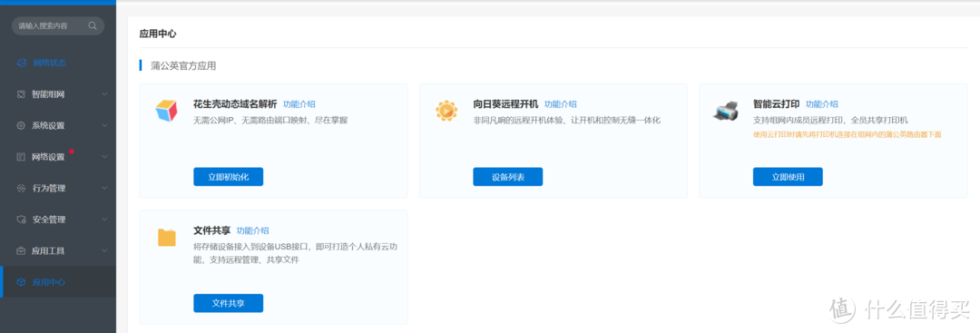Click the 文件共享 yellow folder icon
The height and width of the screenshot is (333, 980).
[x=167, y=238]
